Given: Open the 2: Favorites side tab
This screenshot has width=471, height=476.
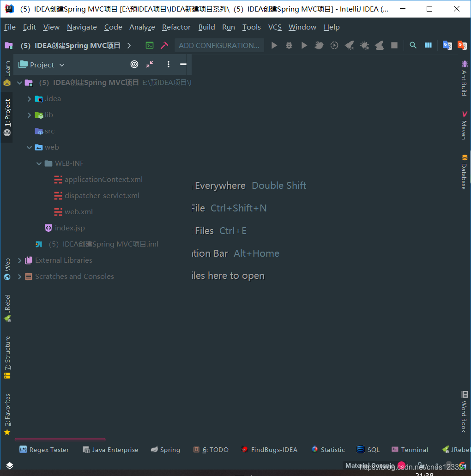Looking at the screenshot, I should [x=7, y=415].
